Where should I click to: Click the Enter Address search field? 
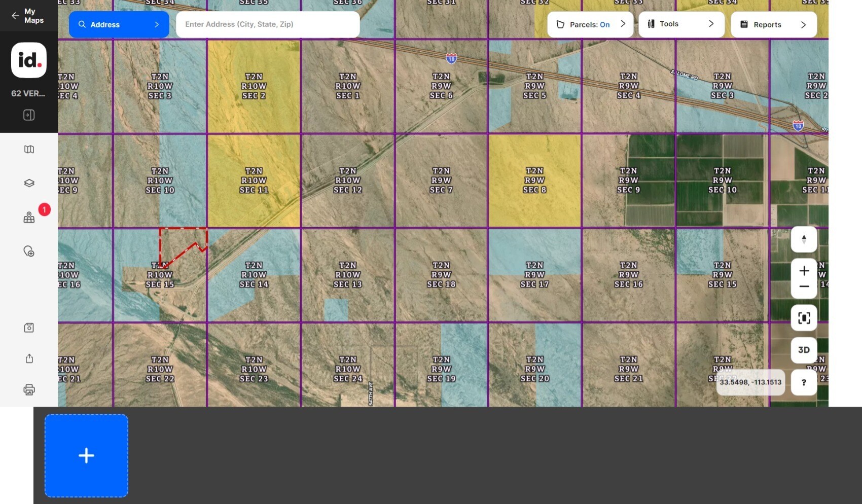click(268, 24)
